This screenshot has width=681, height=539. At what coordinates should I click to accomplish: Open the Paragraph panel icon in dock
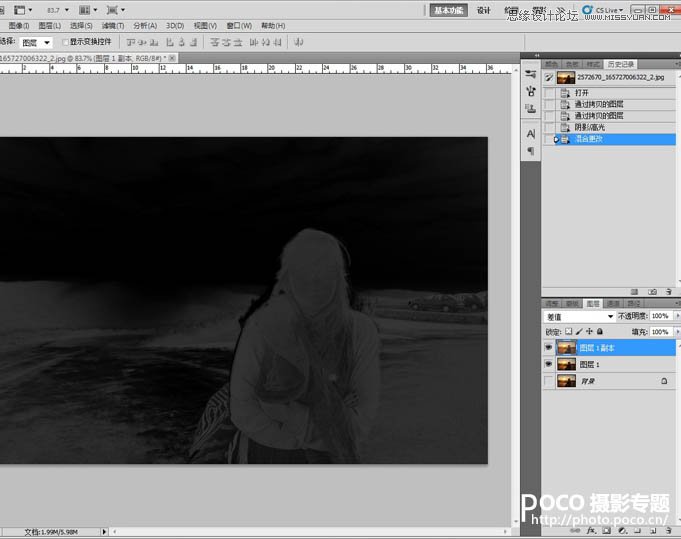point(531,150)
